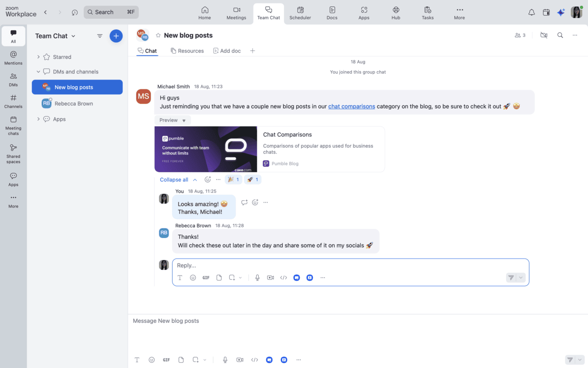Open search within the channel
588x368 pixels.
[560, 35]
